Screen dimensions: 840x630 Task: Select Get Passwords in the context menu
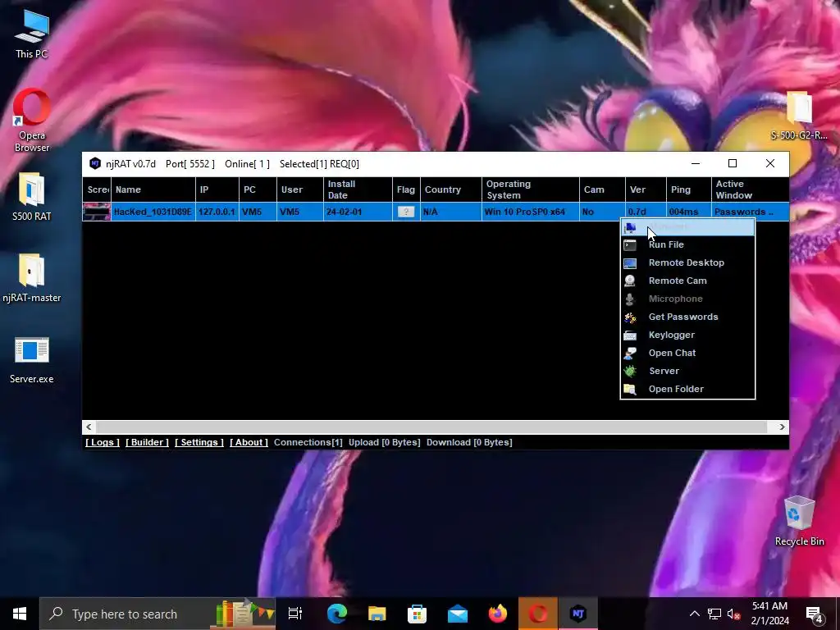[x=687, y=317]
